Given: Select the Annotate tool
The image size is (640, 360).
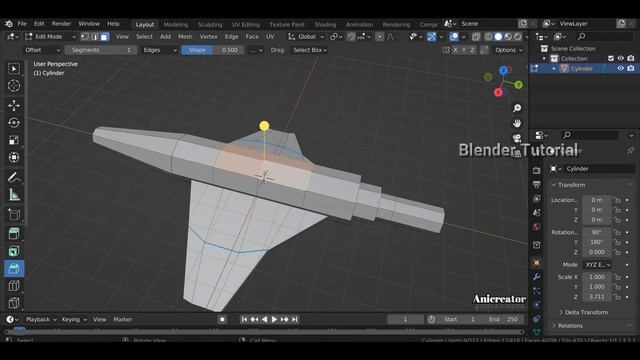Looking at the screenshot, I should click(x=14, y=177).
